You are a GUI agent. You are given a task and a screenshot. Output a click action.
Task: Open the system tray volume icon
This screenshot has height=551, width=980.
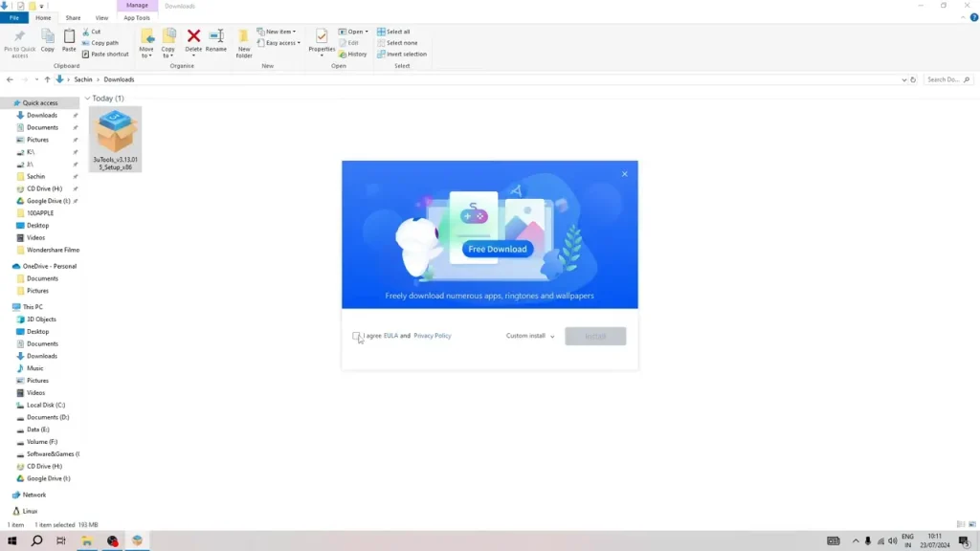(893, 541)
